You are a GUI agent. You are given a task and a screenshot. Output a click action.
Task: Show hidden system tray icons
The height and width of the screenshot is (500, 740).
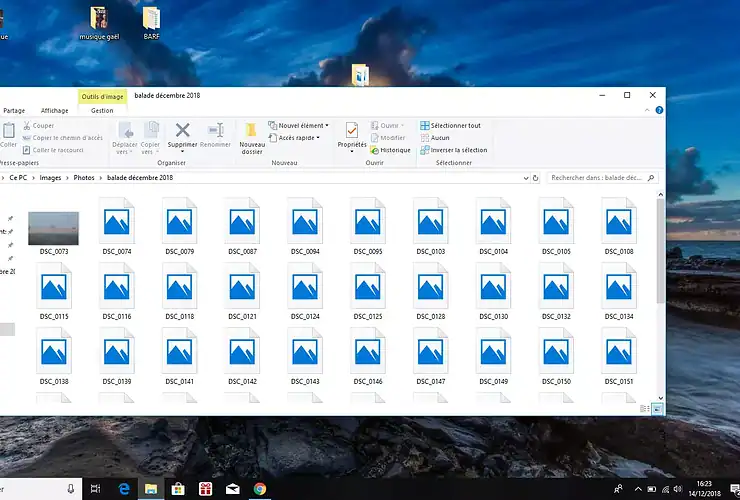tap(638, 489)
